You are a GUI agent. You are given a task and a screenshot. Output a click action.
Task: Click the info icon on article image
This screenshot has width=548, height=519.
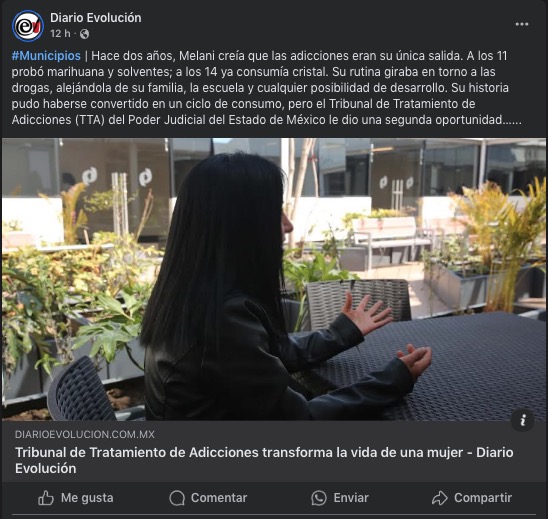522,420
